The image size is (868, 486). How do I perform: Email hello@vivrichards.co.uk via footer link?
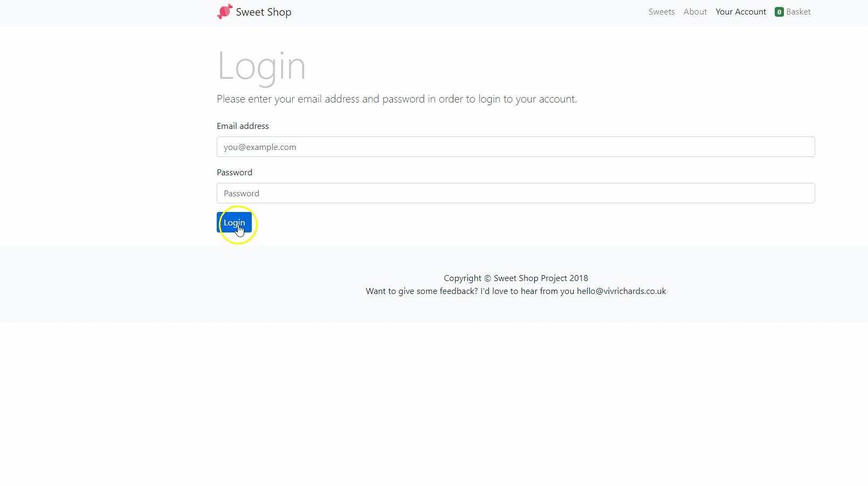[621, 291]
